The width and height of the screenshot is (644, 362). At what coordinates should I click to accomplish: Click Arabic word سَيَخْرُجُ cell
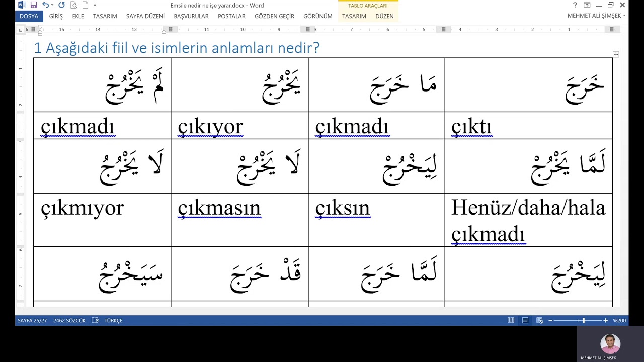click(102, 274)
